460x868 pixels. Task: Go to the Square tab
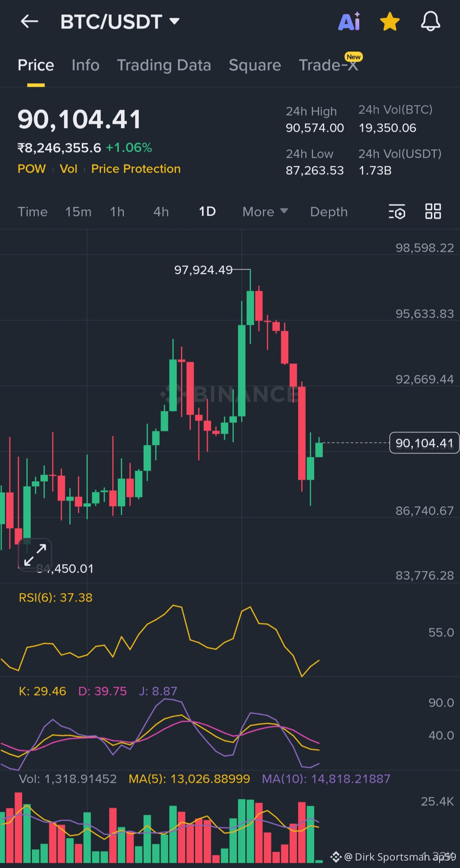255,65
